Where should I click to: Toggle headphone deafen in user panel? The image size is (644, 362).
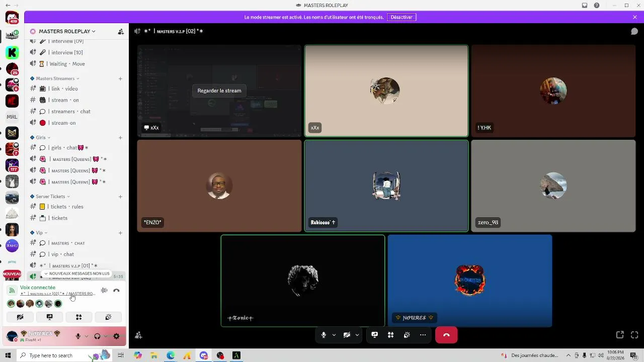[97, 336]
